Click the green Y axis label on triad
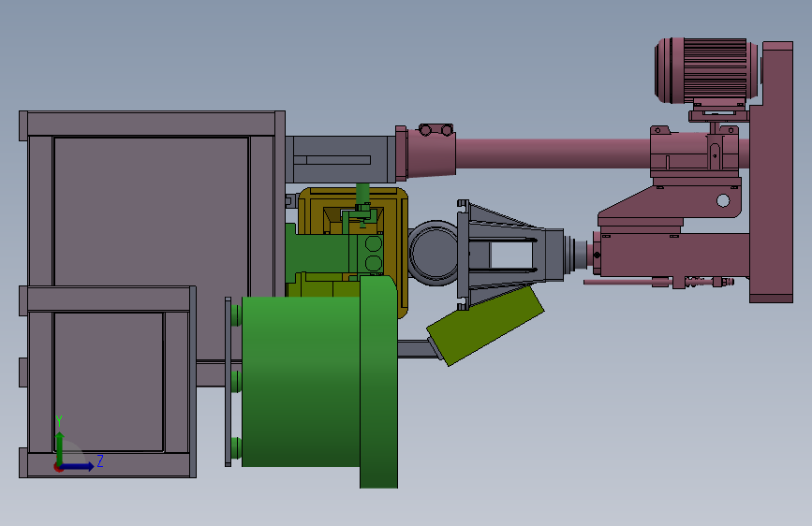 (x=59, y=421)
